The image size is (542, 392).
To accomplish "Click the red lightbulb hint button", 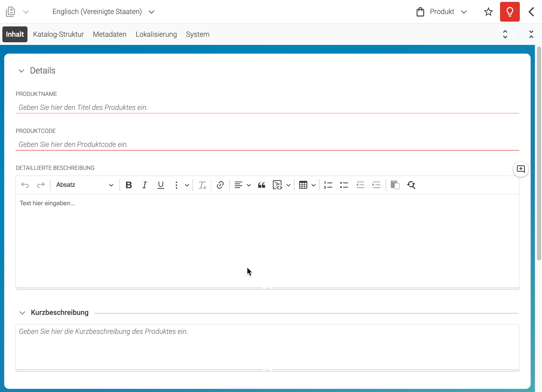I will tap(510, 12).
